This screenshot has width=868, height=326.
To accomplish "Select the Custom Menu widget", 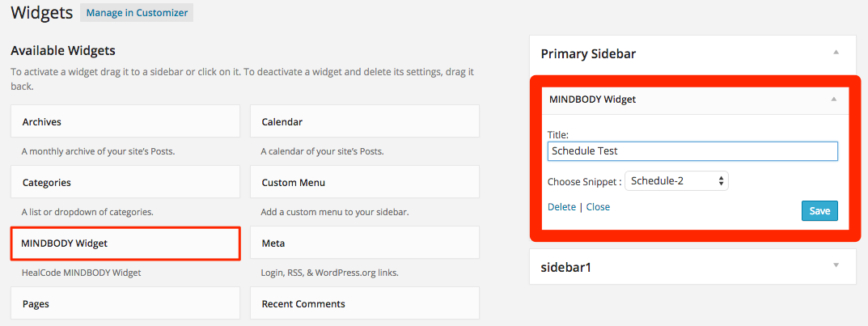I will [x=365, y=182].
